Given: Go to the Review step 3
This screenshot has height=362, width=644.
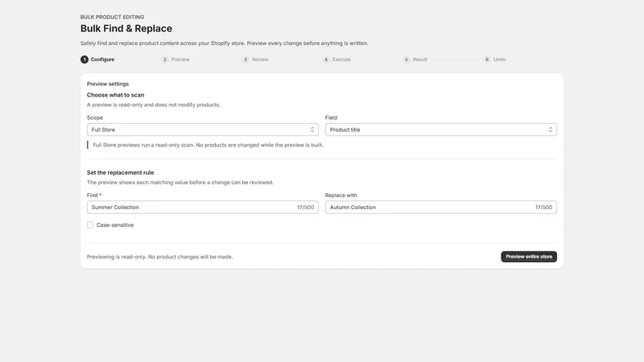Looking at the screenshot, I should click(255, 60).
